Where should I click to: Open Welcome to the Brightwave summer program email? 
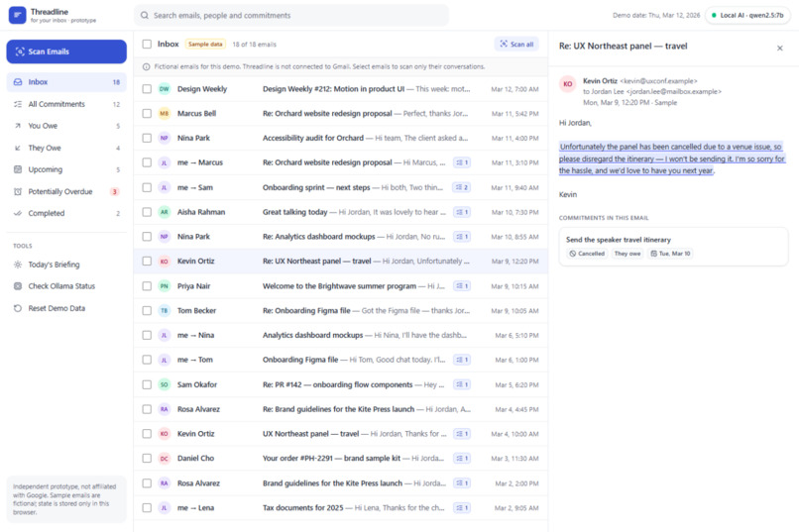click(x=340, y=286)
